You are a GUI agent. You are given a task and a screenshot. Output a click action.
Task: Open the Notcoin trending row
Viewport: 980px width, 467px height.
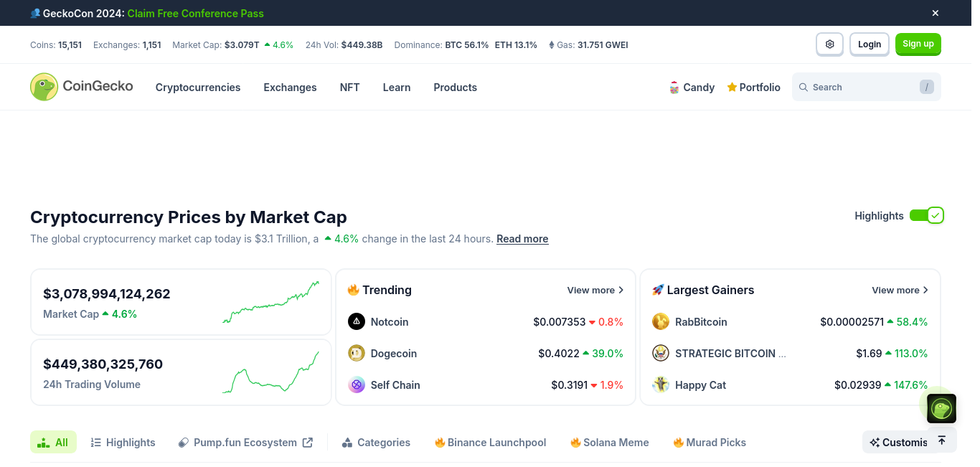[x=486, y=321]
